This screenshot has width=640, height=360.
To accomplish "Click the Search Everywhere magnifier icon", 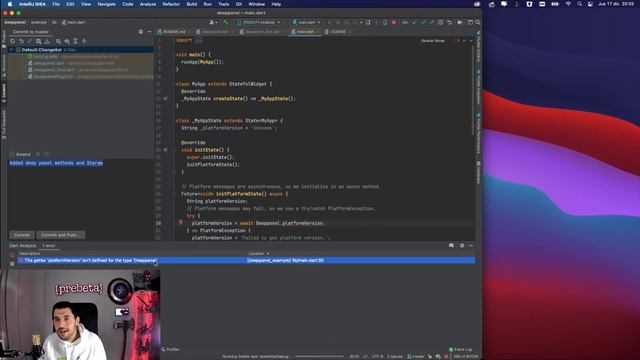I will [478, 22].
